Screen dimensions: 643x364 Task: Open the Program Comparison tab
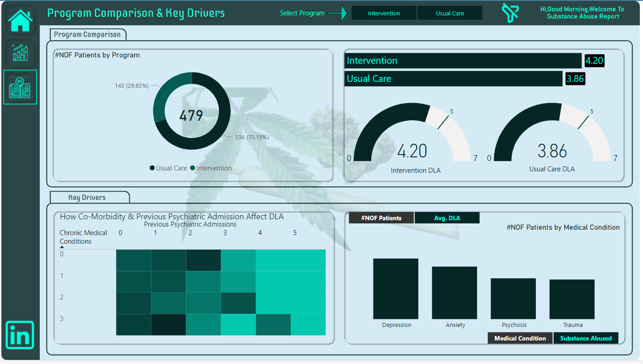[x=87, y=34]
